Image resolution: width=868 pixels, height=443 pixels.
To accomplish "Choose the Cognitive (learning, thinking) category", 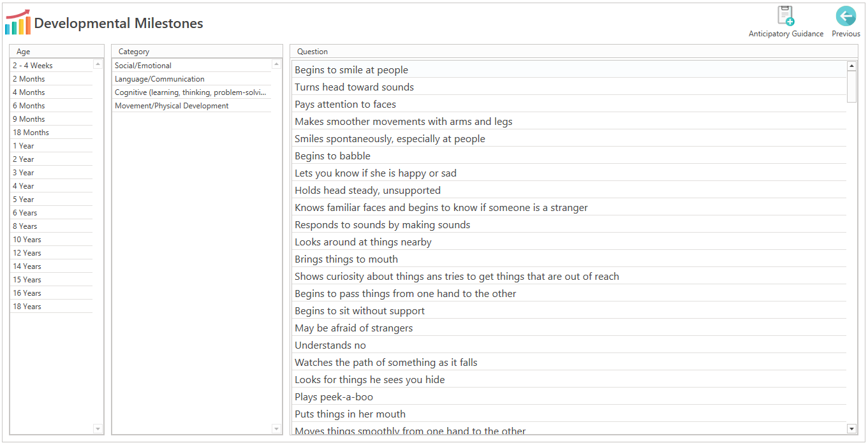I will tap(192, 92).
